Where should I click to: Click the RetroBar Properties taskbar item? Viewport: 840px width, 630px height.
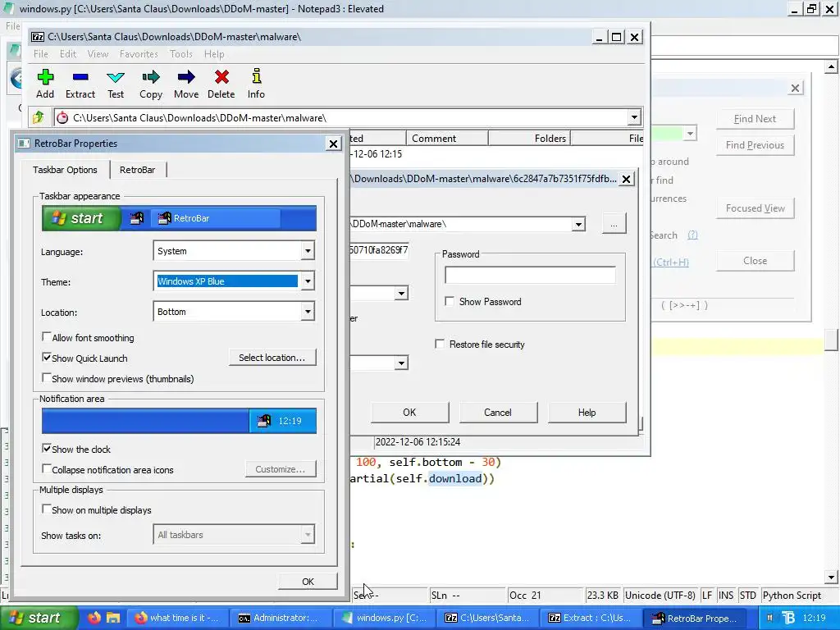694,618
